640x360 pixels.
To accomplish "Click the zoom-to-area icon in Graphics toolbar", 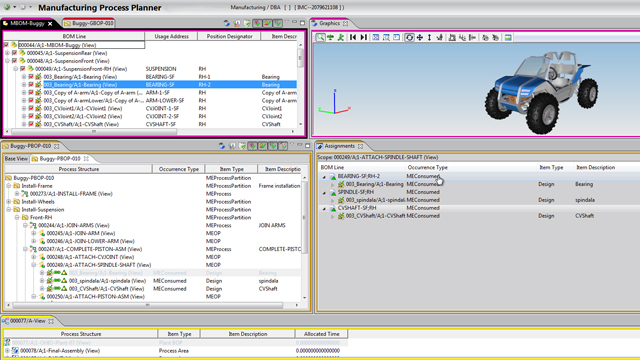I will (386, 38).
